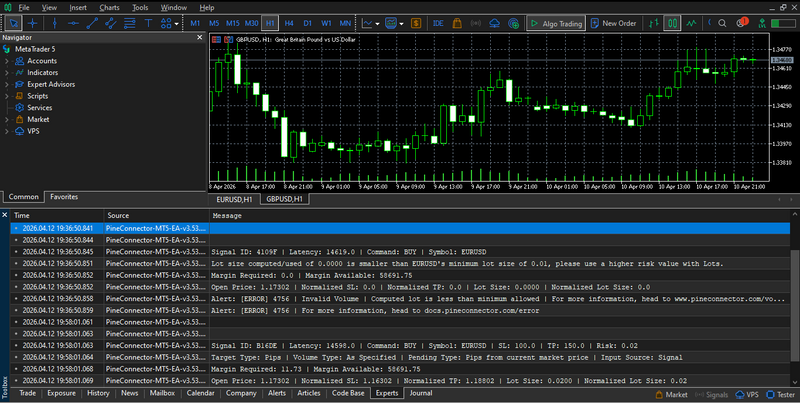Screen dimensions: 800x403
Task: Switch chart to candlesticks icon
Action: tap(672, 23)
